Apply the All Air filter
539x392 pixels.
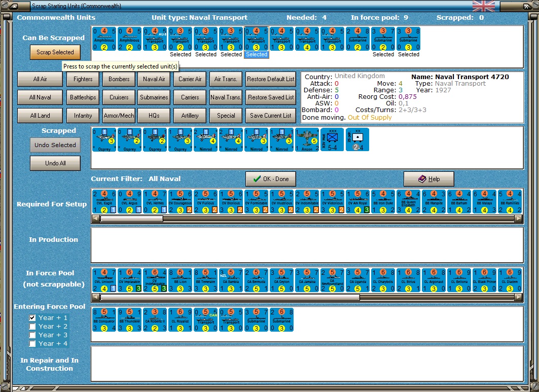(40, 79)
